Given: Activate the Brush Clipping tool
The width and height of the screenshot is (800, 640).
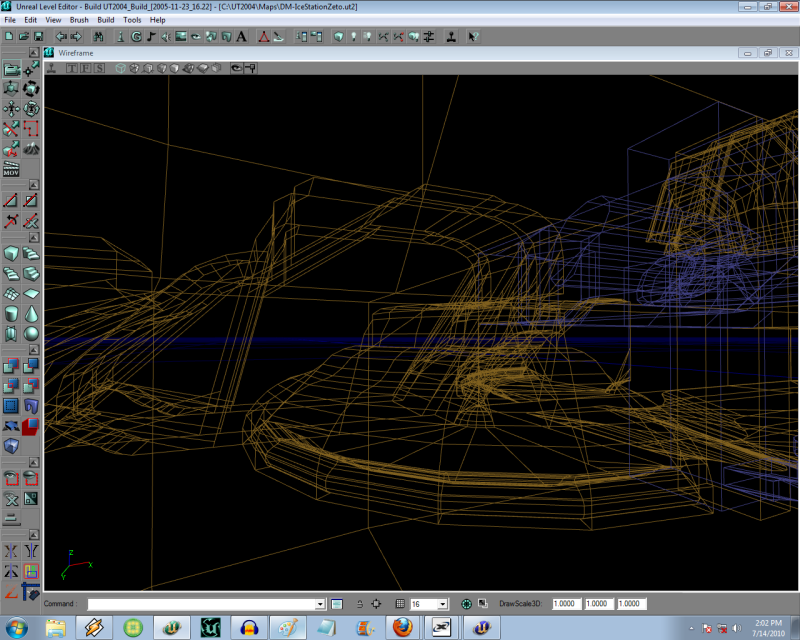Looking at the screenshot, I should click(x=11, y=129).
